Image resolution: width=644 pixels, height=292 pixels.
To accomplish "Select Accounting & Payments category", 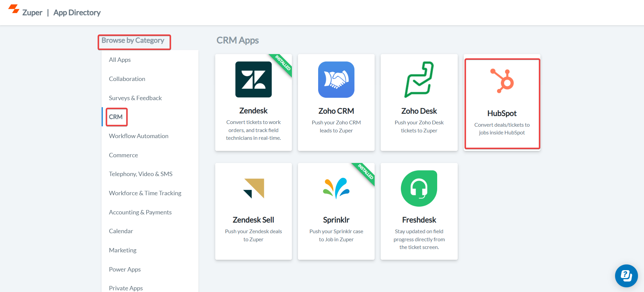I will coord(140,212).
